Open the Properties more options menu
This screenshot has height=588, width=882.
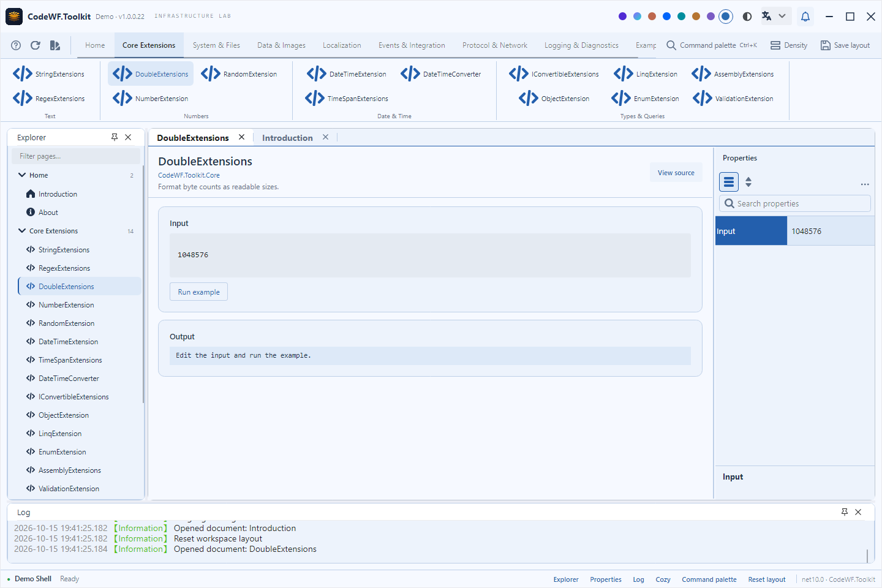click(x=865, y=184)
